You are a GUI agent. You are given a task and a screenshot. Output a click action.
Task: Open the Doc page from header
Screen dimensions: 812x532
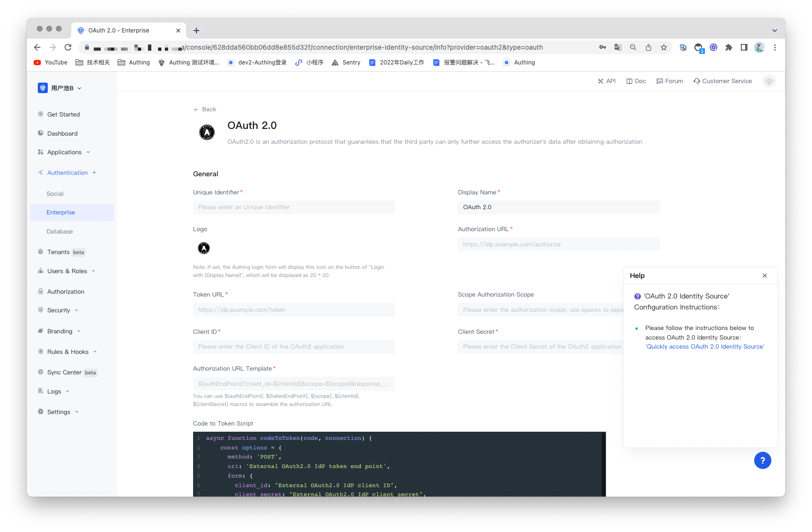636,81
